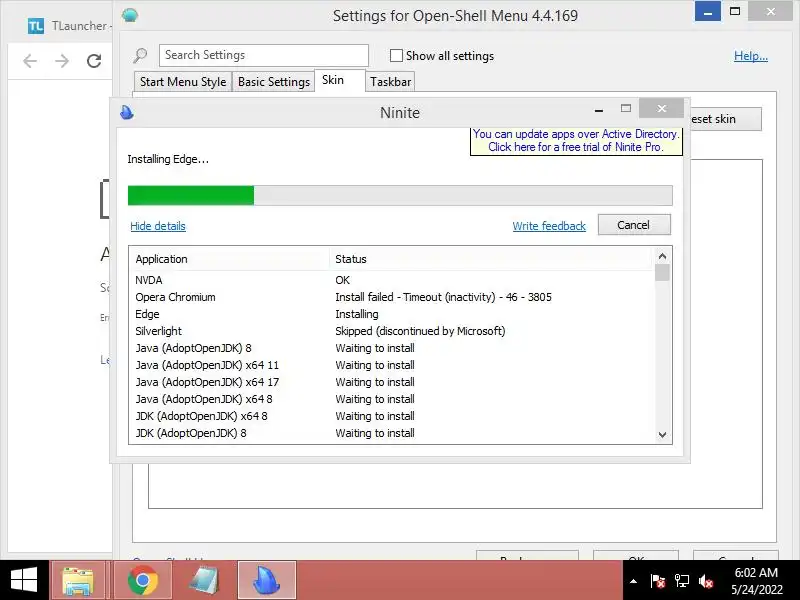This screenshot has width=800, height=600.
Task: Minimize the Open-Shell settings window
Action: (x=708, y=12)
